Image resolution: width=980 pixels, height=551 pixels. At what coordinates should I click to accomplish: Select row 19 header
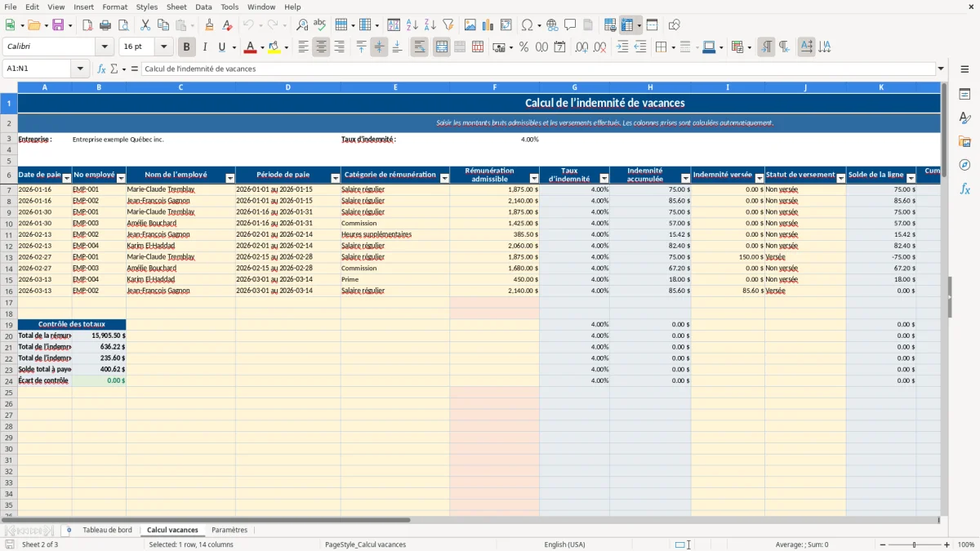9,324
